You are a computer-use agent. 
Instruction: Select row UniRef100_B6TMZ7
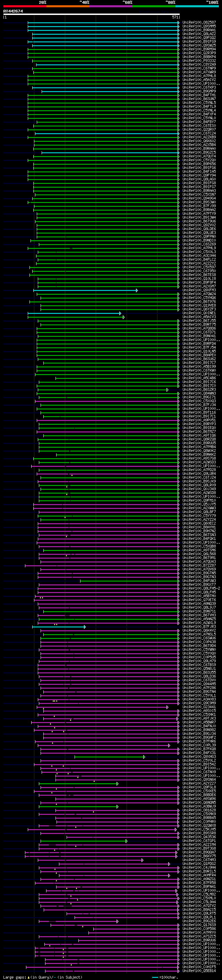pyautogui.click(x=199, y=431)
